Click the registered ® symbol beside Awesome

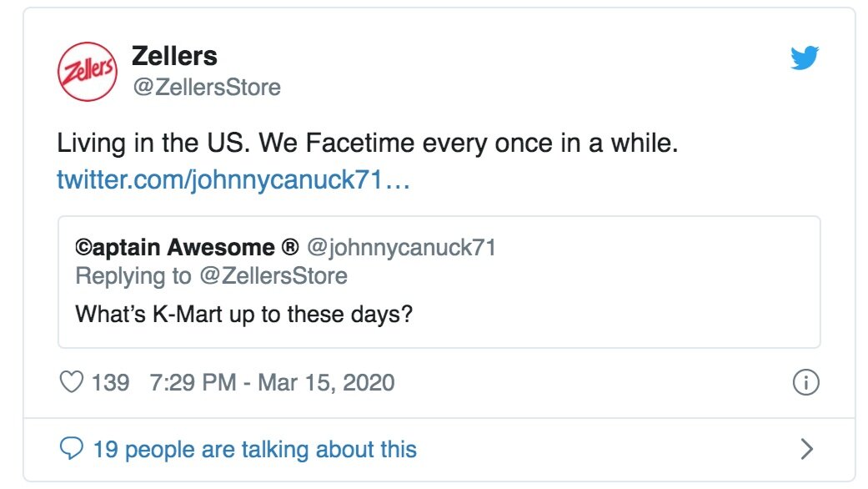290,246
